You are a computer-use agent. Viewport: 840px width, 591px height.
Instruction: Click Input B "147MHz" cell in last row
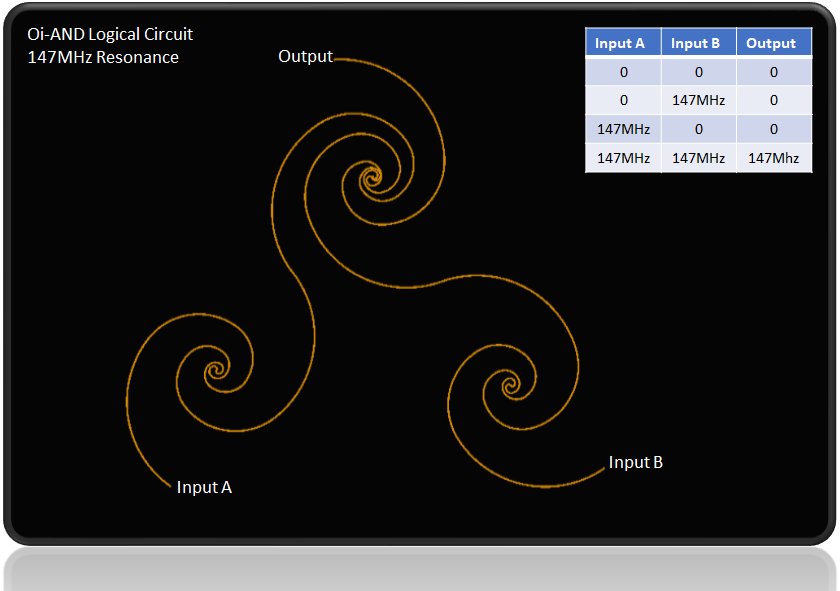[698, 158]
